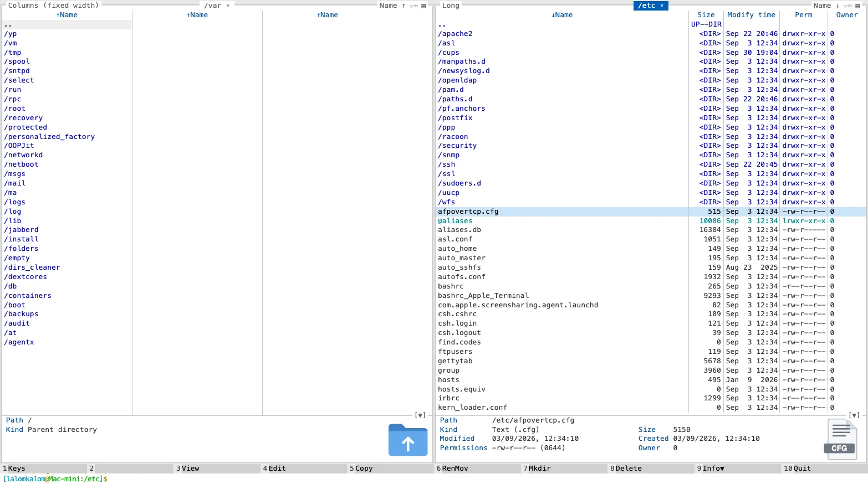The width and height of the screenshot is (868, 484).
Task: Click the Long view mode label
Action: [x=451, y=6]
